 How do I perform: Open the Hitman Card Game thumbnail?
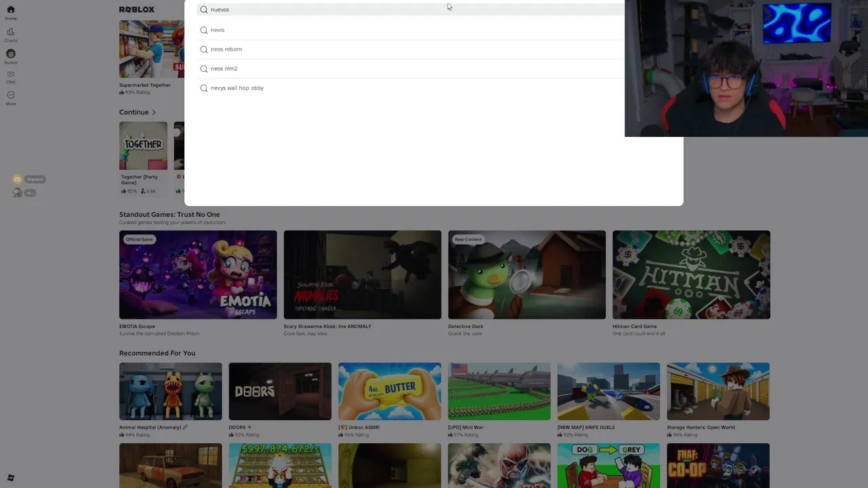[x=691, y=274]
